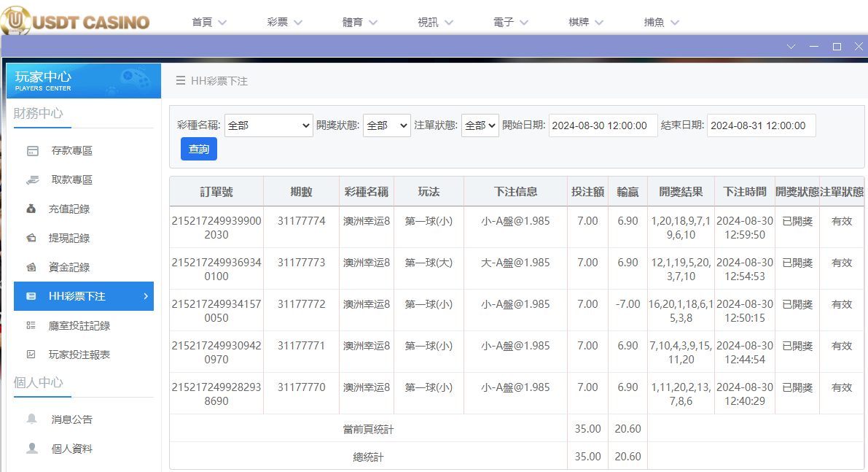Click the 消息公告 announcements bell icon

tap(31, 418)
